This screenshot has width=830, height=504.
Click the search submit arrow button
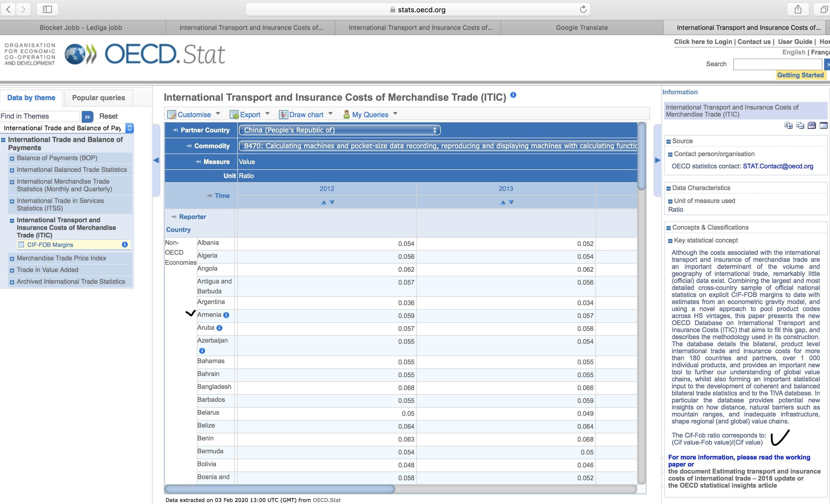[827, 64]
